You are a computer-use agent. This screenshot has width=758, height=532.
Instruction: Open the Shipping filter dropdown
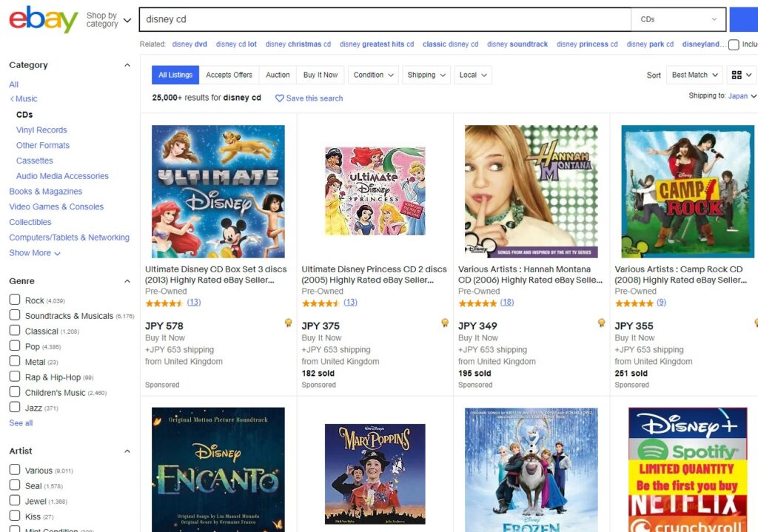426,75
